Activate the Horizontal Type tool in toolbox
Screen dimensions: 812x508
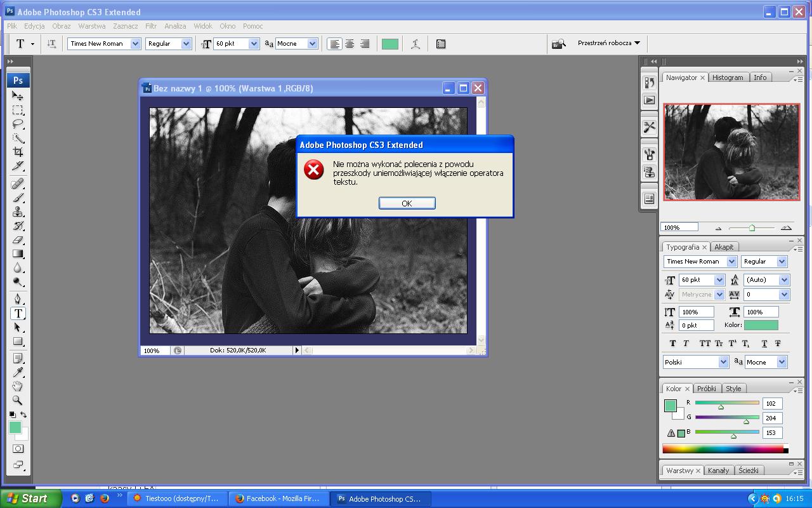point(18,313)
